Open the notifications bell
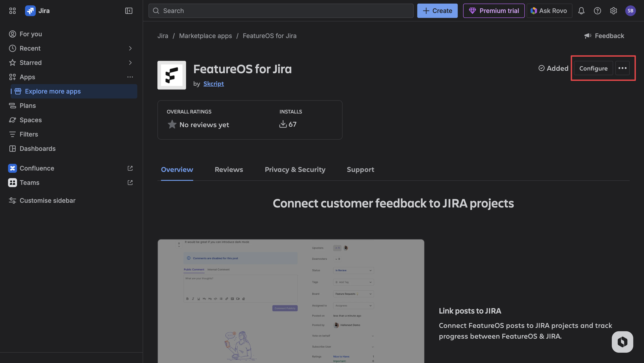This screenshot has width=644, height=363. point(581,11)
